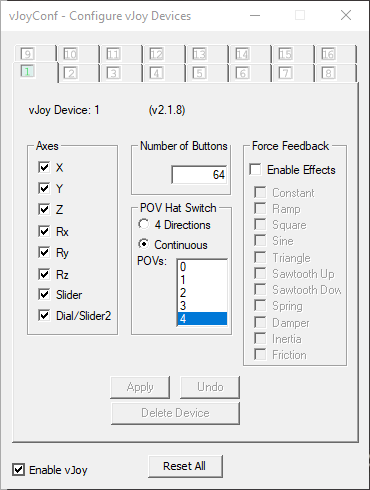Open device tab 15
The width and height of the screenshot is (370, 490).
293,54
